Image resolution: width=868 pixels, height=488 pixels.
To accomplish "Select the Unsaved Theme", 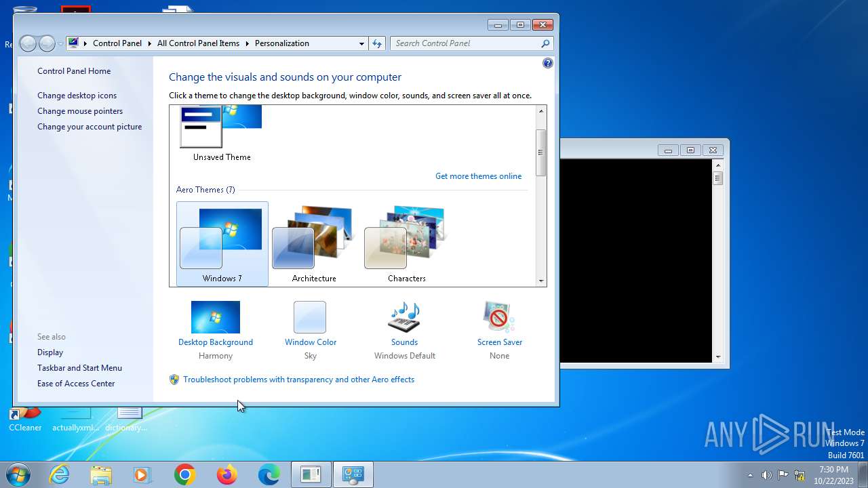I will click(222, 134).
